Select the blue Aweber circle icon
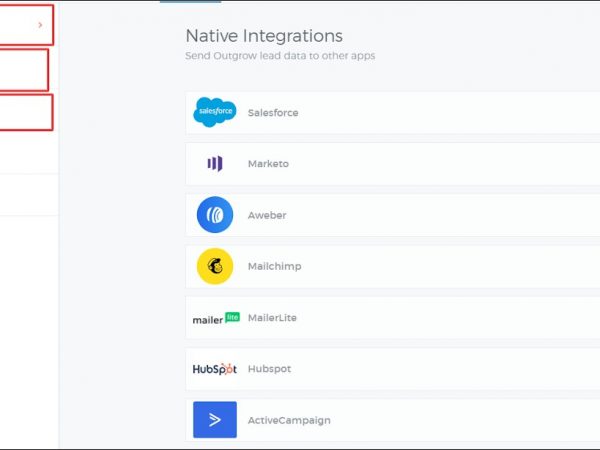Viewport: 600px width, 450px height. pos(214,215)
